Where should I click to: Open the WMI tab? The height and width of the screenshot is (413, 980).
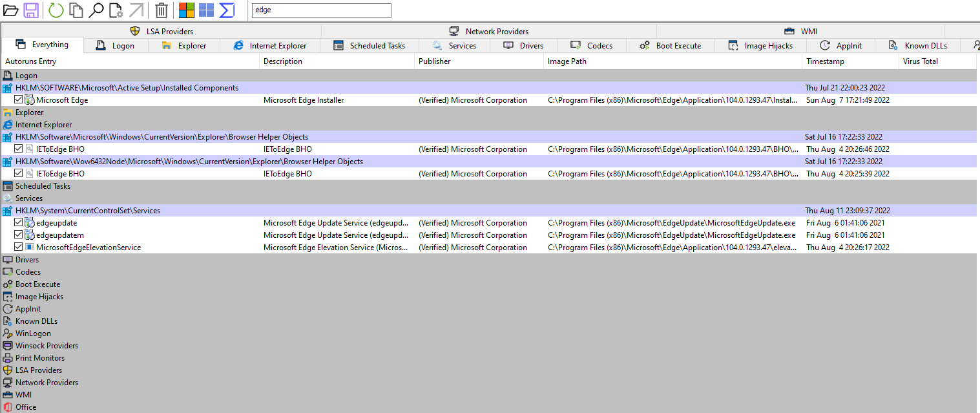(x=800, y=31)
